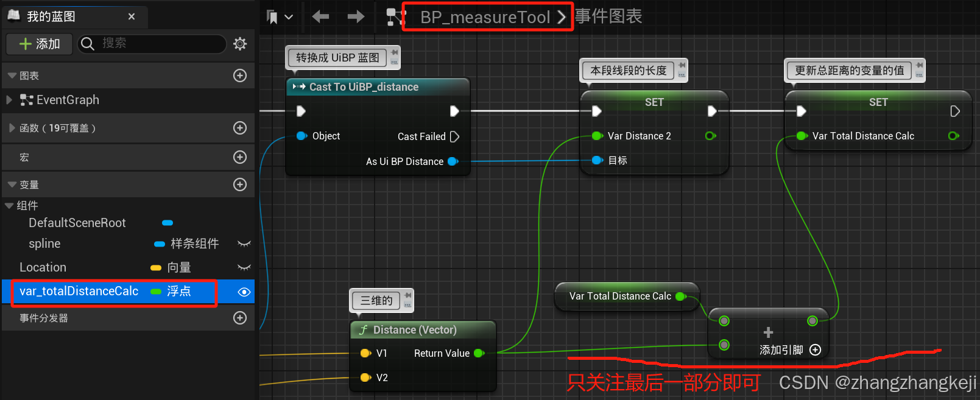Click the Object input pin
This screenshot has width=980, height=400.
click(301, 136)
